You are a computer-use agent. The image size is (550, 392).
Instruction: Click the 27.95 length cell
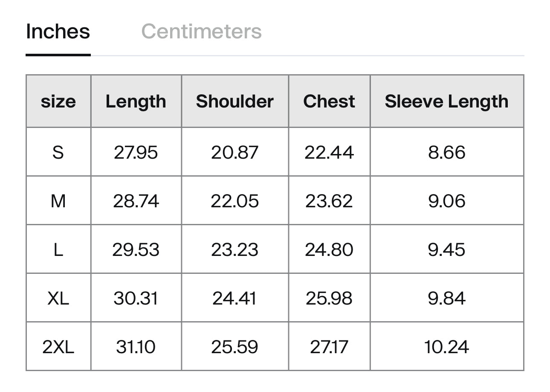[136, 152]
